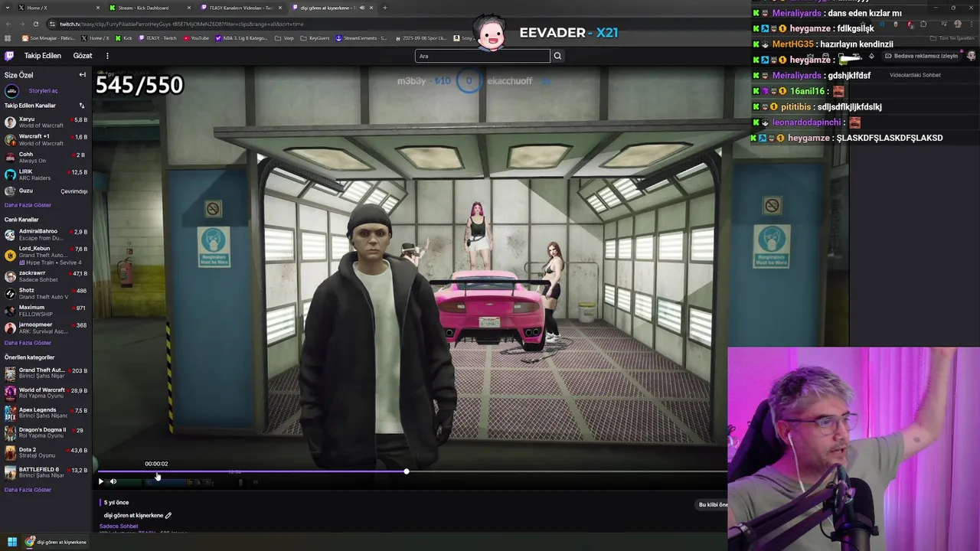980x551 pixels.
Task: Expand Daha Fazla Göster under followed channels
Action: click(x=28, y=205)
